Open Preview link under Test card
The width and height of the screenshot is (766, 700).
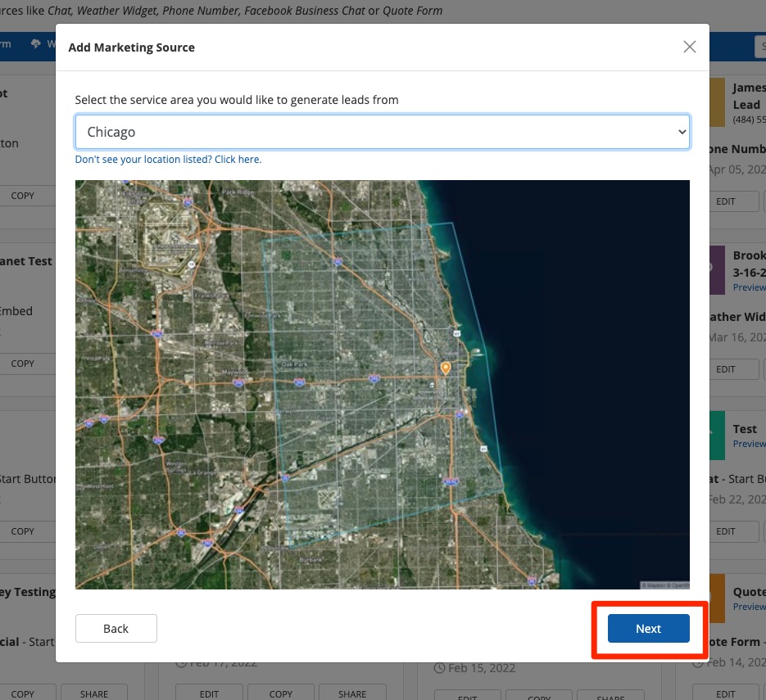coord(749,444)
